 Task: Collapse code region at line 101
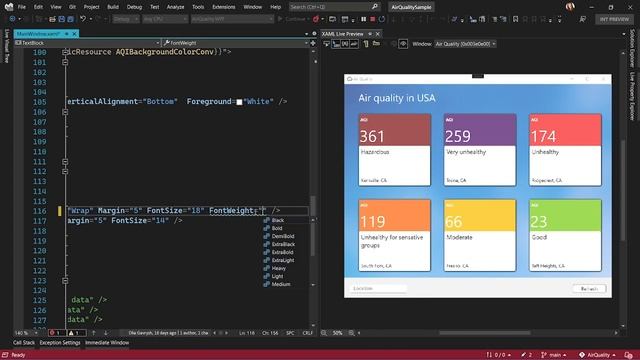65,62
